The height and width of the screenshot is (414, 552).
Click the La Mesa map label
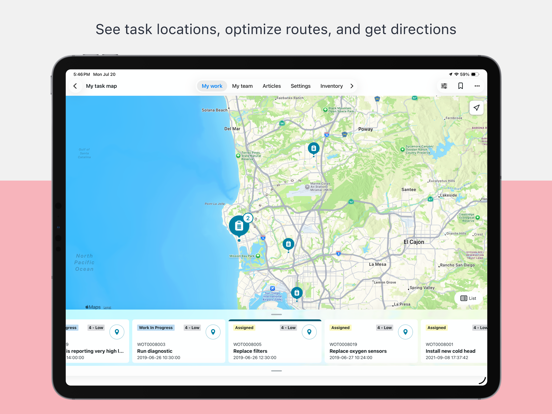click(377, 264)
